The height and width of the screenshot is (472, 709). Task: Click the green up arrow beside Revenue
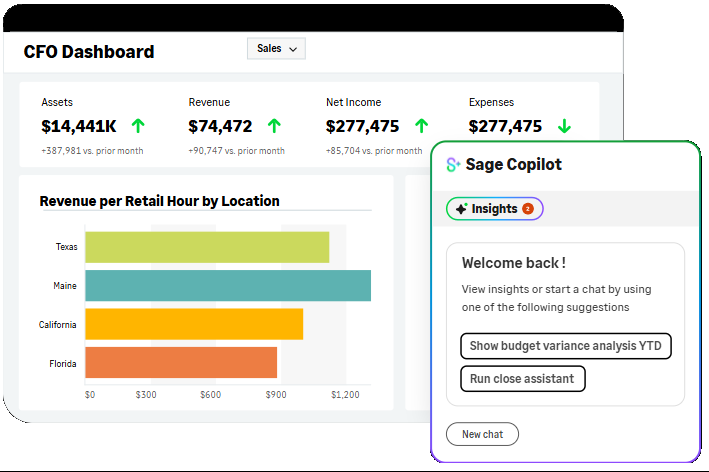[274, 126]
